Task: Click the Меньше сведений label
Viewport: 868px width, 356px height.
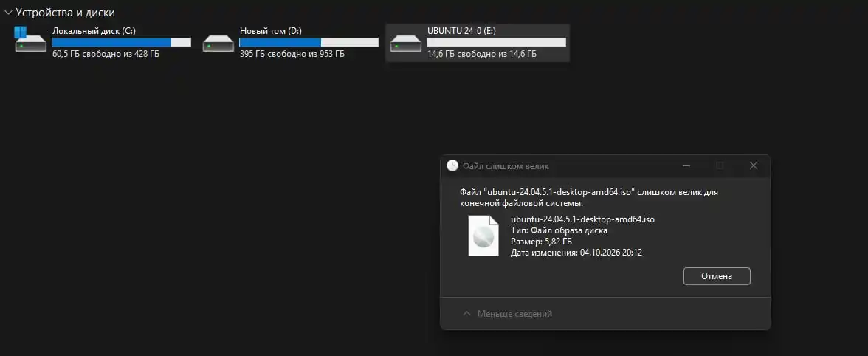Action: tap(515, 314)
